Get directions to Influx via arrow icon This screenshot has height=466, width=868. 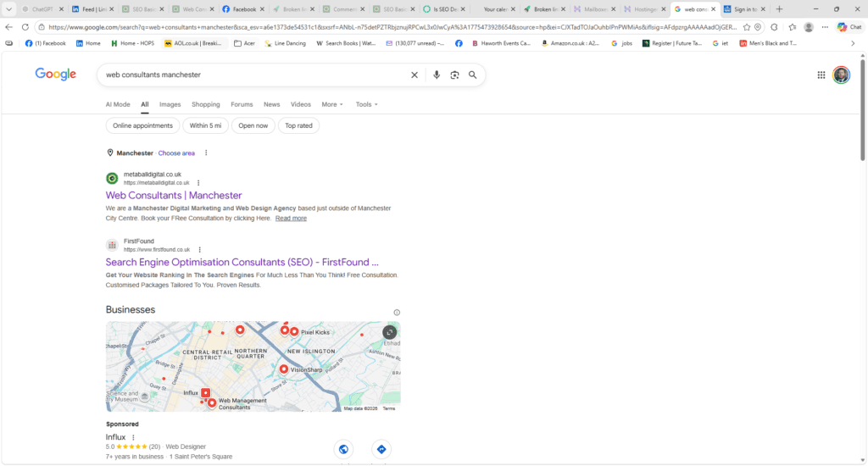[x=381, y=449]
